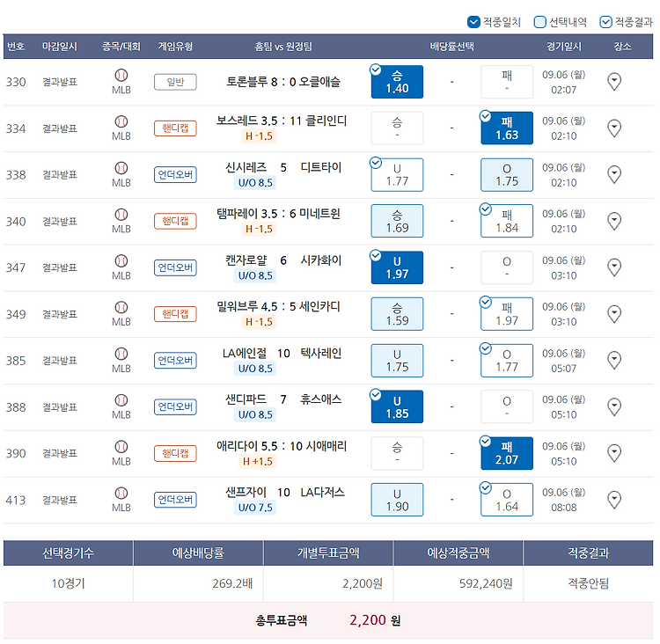Select 승 1.69 for game 340
The height and width of the screenshot is (644, 660).
397,221
